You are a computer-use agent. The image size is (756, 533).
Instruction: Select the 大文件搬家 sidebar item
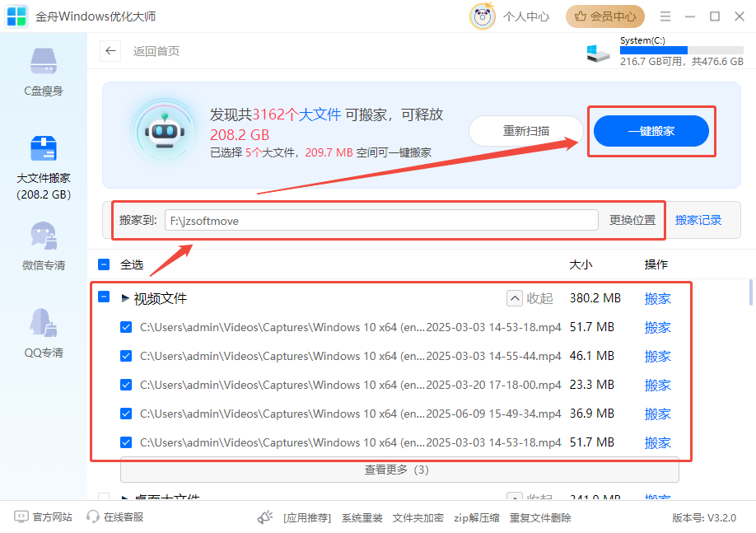[x=44, y=167]
